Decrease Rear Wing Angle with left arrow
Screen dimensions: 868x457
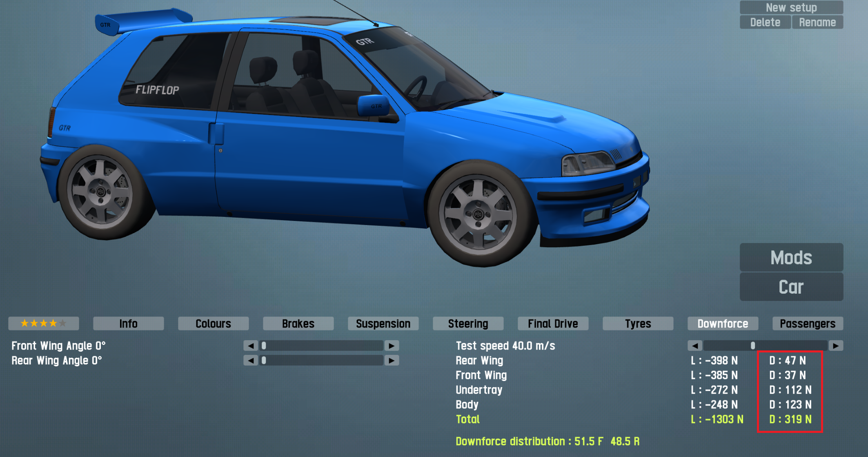click(x=251, y=361)
